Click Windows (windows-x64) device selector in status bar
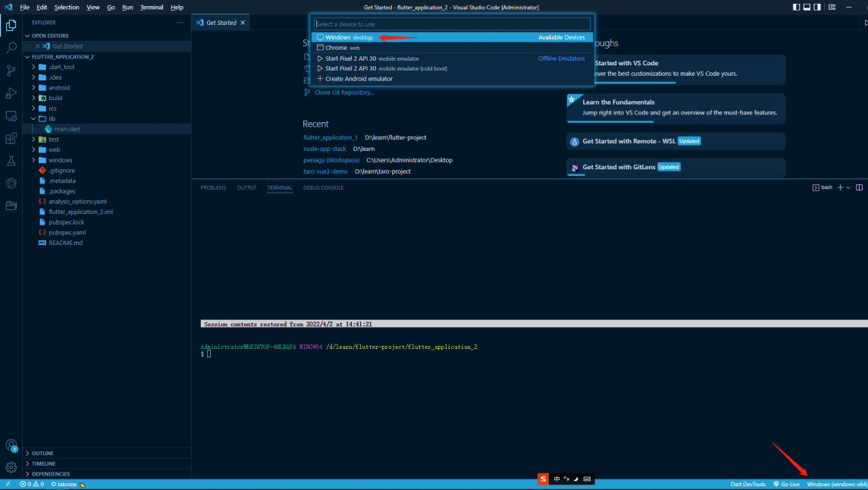 [x=836, y=484]
